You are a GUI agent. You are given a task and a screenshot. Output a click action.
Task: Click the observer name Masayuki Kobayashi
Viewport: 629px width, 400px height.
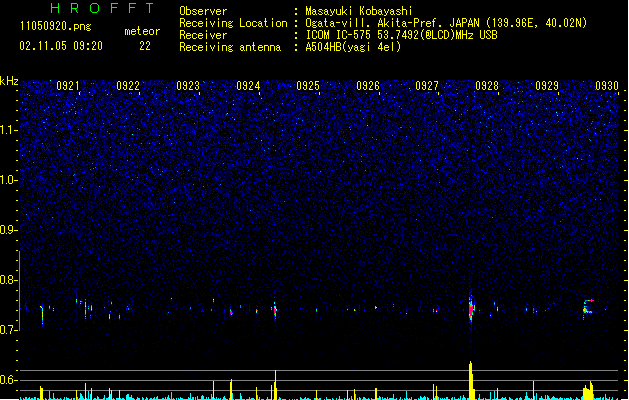coord(359,11)
